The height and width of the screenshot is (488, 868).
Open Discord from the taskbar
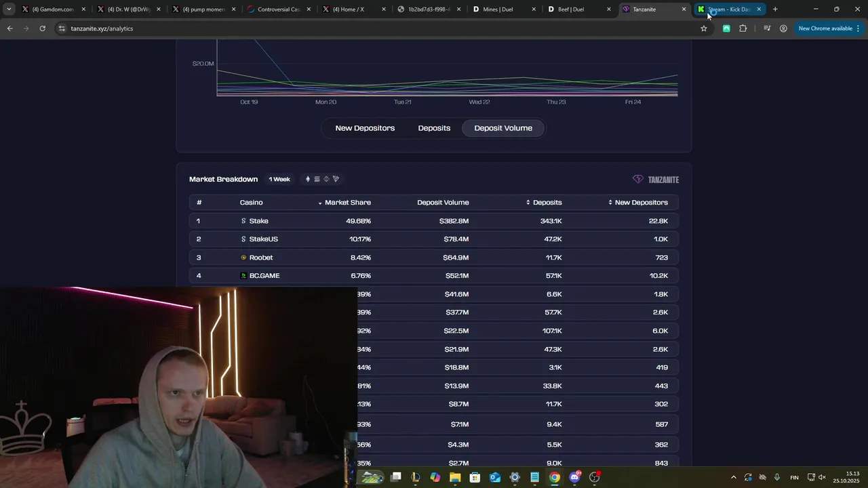pos(575,477)
